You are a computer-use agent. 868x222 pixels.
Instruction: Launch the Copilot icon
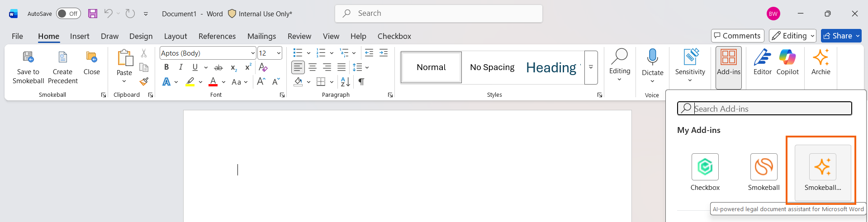[787, 57]
